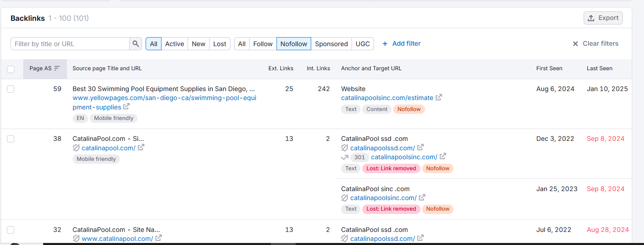Select the Sponsored link type tab

pyautogui.click(x=331, y=44)
